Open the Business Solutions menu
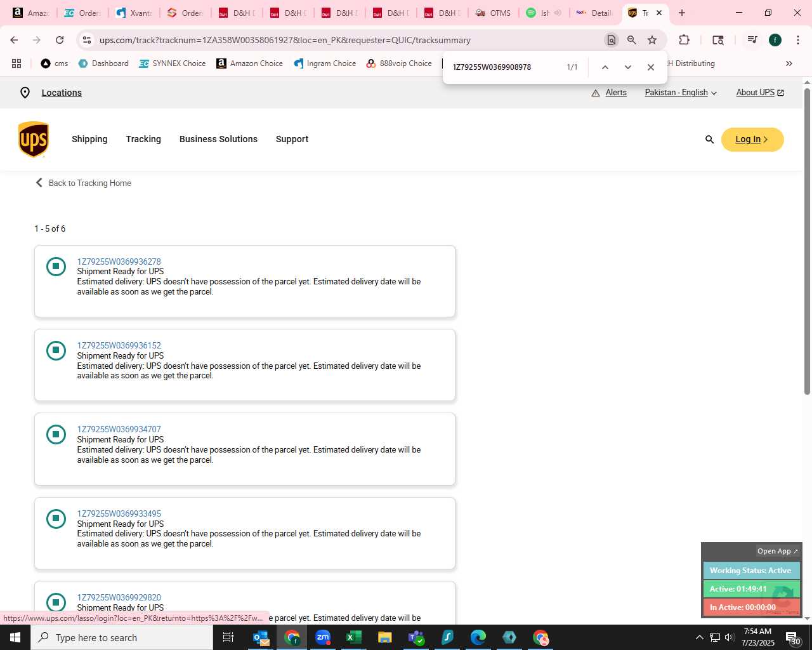812x650 pixels. [218, 139]
